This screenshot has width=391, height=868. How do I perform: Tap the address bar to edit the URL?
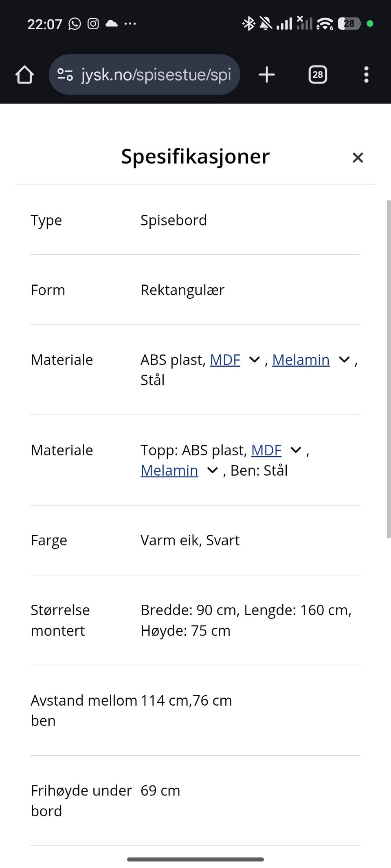pos(156,74)
